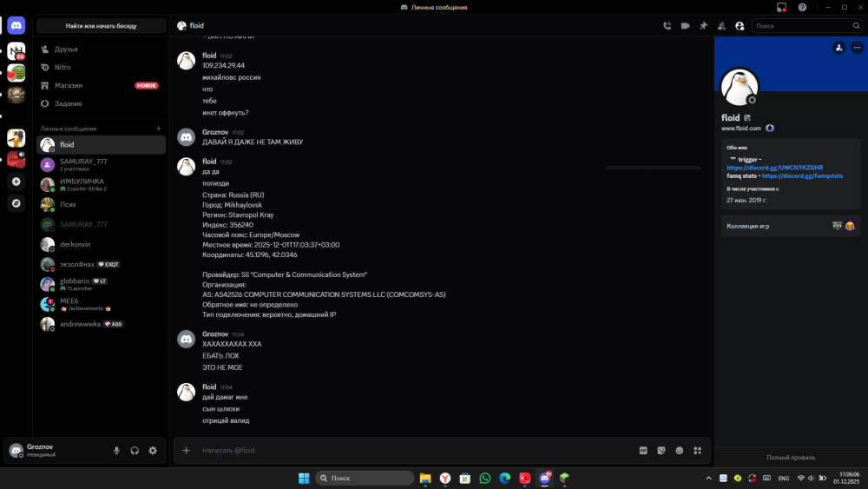
Task: Open the NH server with 23 badge
Action: point(16,51)
